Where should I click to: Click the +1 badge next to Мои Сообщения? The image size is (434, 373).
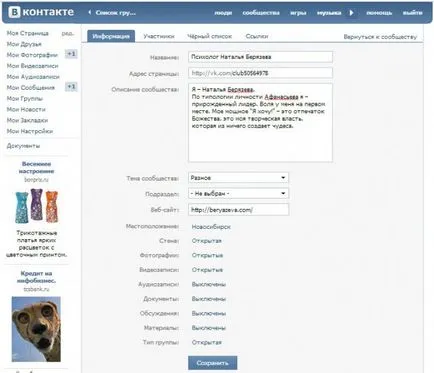pos(71,87)
